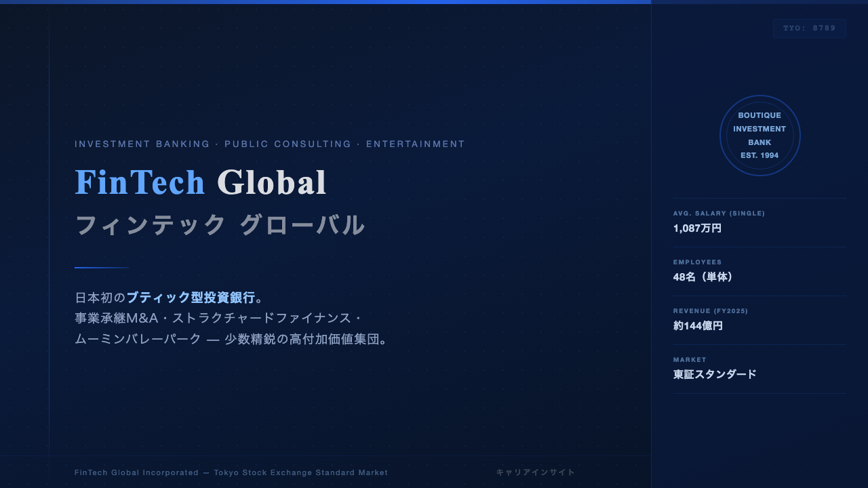Click the 1,087万円 salary value
Screen dimensions: 868x488
tap(697, 228)
